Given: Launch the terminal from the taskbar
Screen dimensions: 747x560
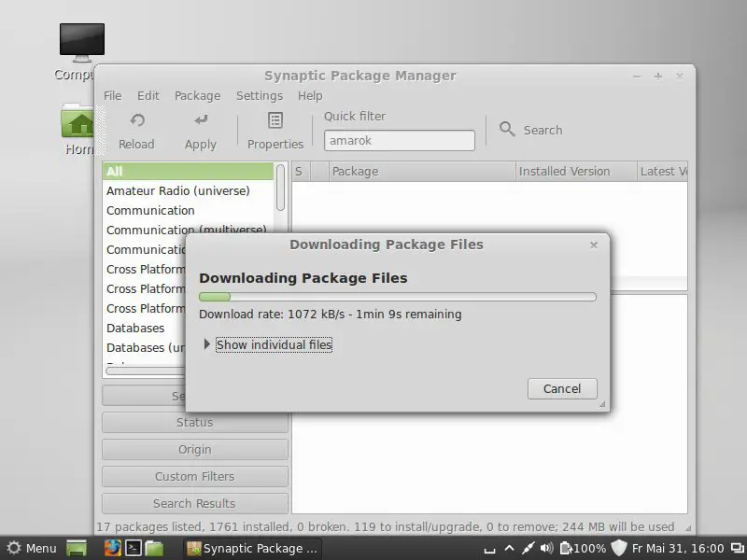Looking at the screenshot, I should [134, 548].
